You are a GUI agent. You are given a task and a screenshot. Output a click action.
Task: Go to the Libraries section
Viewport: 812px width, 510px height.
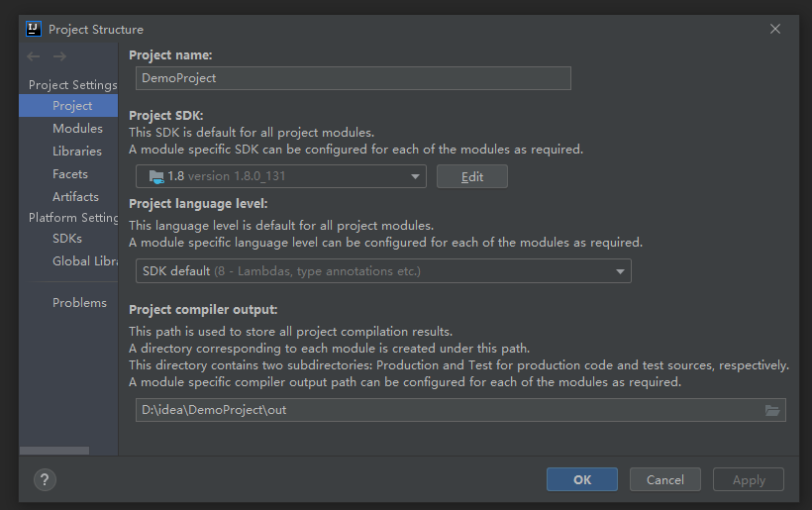[x=77, y=152]
